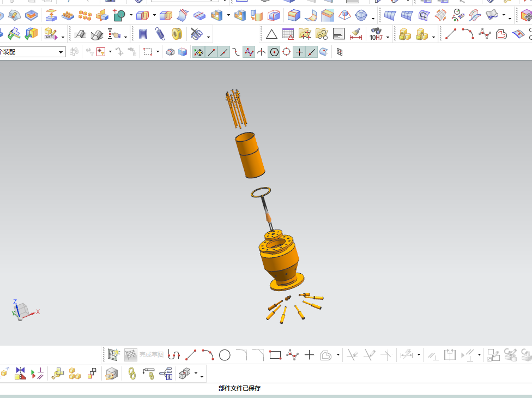Open the 10H7 fit tolerance dropdown
This screenshot has height=398, width=532.
[388, 37]
